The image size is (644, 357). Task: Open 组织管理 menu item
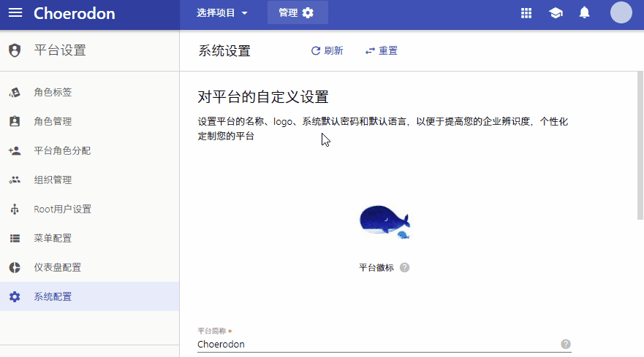pyautogui.click(x=89, y=180)
